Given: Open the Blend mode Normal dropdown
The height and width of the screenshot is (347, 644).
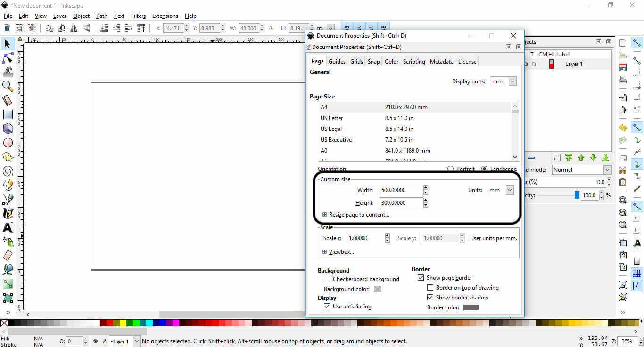Looking at the screenshot, I should 581,170.
